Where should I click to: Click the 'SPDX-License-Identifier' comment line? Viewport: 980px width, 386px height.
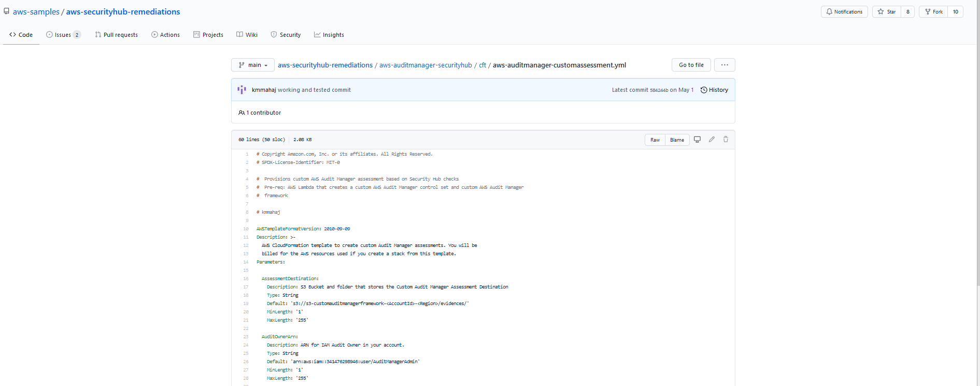(x=298, y=162)
